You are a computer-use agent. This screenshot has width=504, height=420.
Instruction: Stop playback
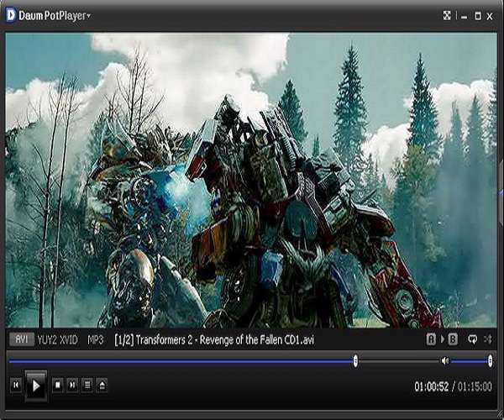[x=57, y=385]
